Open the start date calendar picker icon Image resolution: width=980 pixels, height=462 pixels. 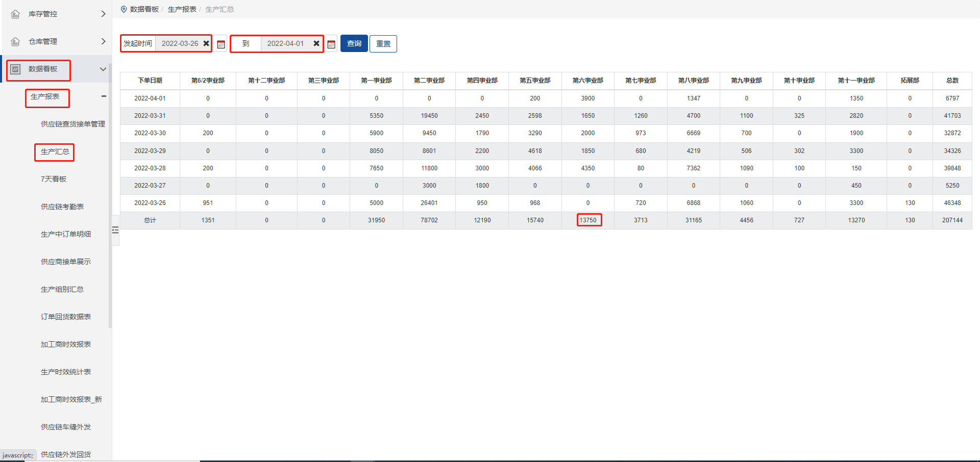(x=221, y=44)
